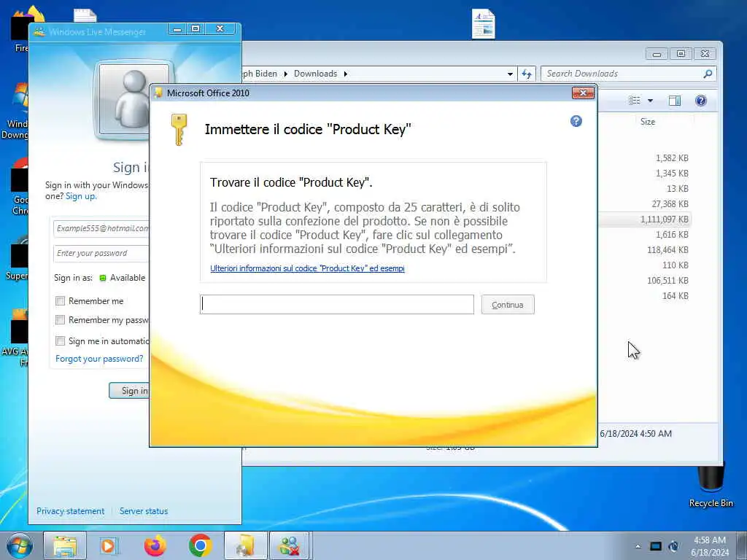This screenshot has width=747, height=560.
Task: Open Server status link
Action: tap(144, 511)
